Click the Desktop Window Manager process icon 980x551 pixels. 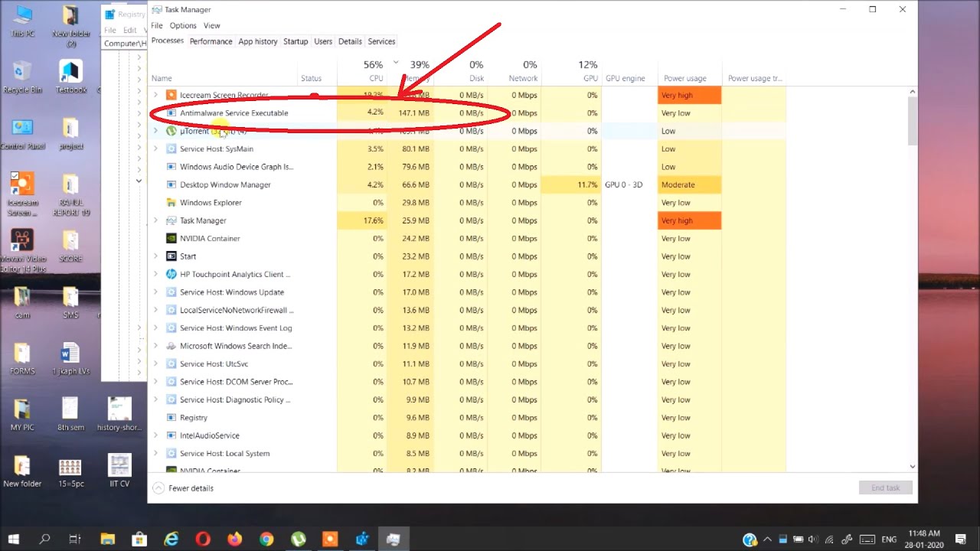(x=171, y=184)
